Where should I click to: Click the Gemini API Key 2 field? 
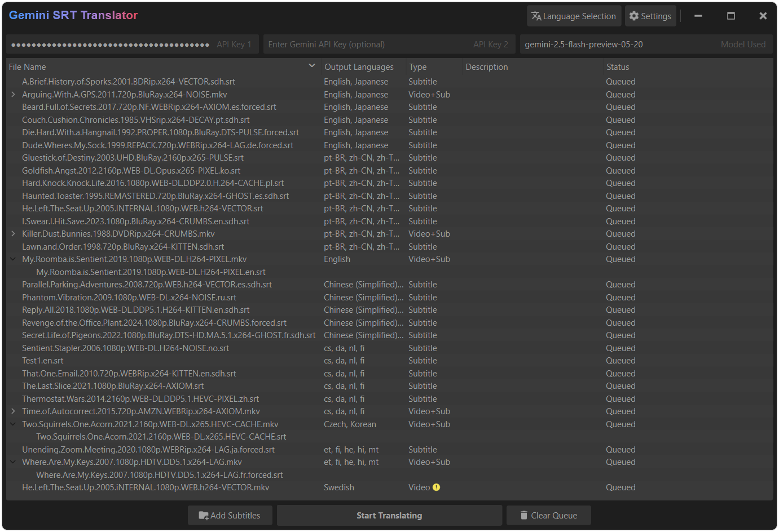coord(389,45)
